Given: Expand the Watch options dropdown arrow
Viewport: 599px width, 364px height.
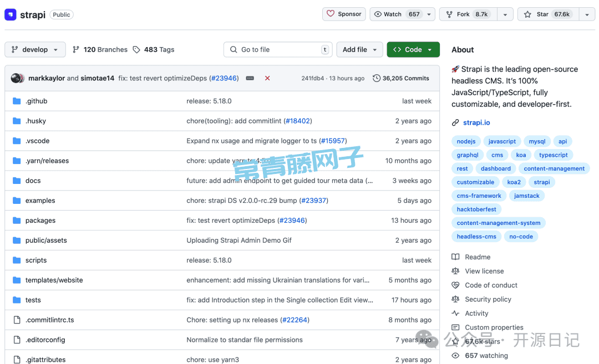Looking at the screenshot, I should point(429,14).
